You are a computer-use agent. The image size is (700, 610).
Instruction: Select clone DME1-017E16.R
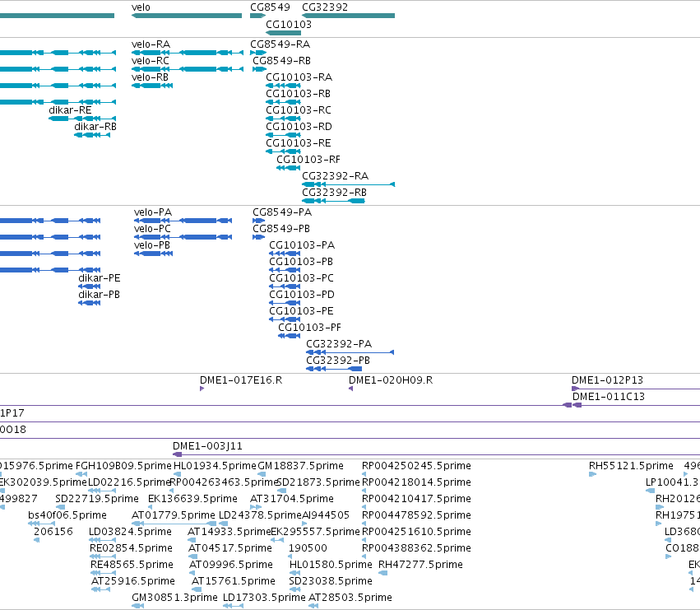click(x=241, y=381)
